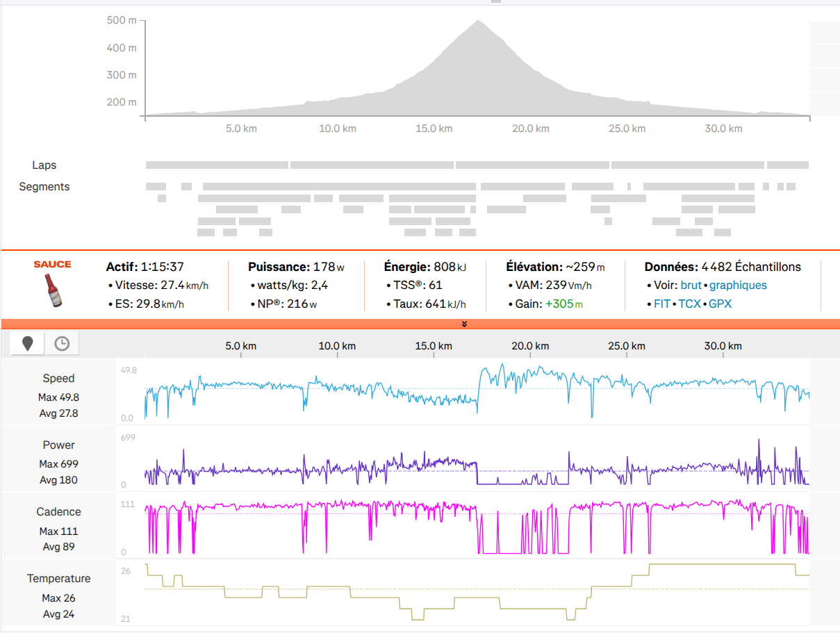
Task: Click the 'Avg 89' cadence stat
Action: 58,547
